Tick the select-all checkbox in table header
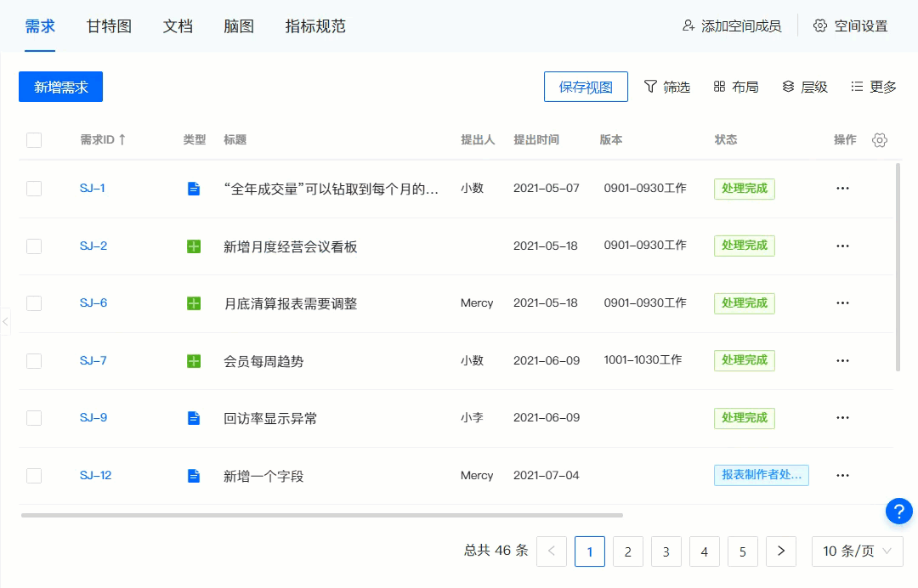The image size is (918, 588). 34,140
